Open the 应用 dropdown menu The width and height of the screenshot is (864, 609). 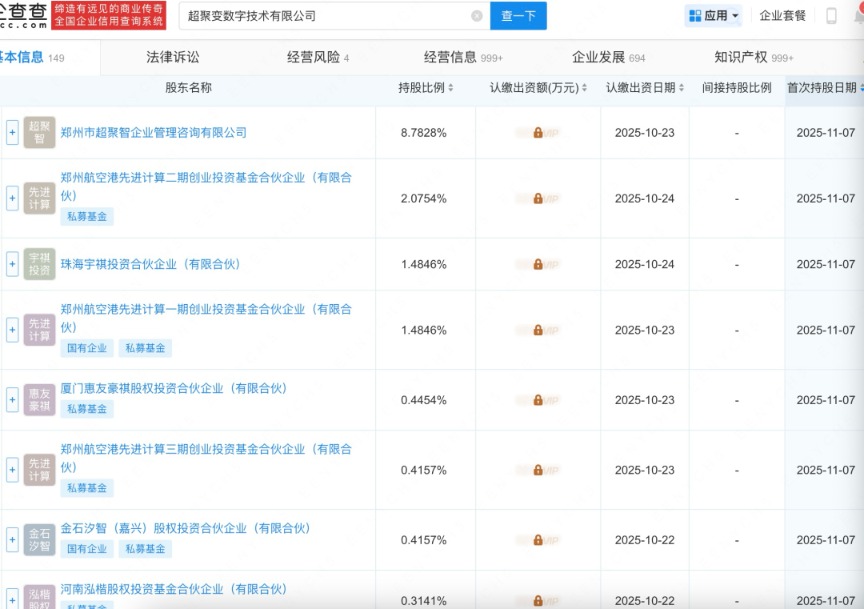pos(715,16)
